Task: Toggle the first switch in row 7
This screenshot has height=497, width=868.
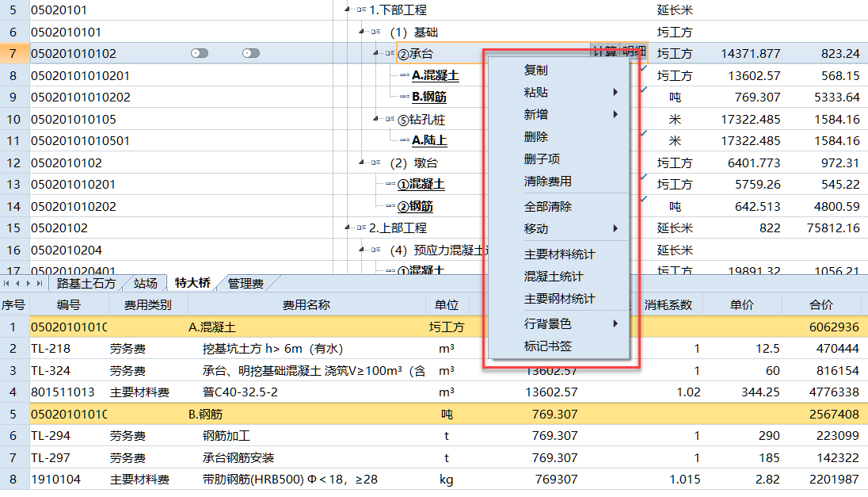Action: 200,54
